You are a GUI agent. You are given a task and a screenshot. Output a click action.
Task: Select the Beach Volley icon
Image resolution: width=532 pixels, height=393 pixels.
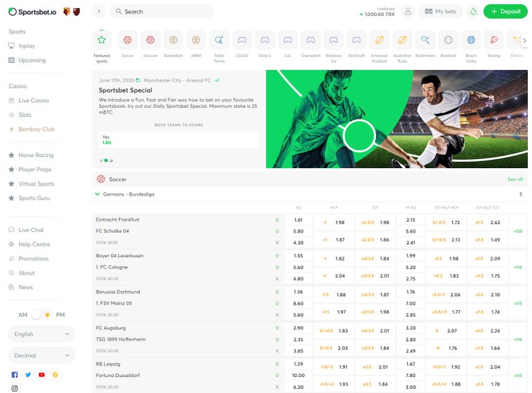471,40
